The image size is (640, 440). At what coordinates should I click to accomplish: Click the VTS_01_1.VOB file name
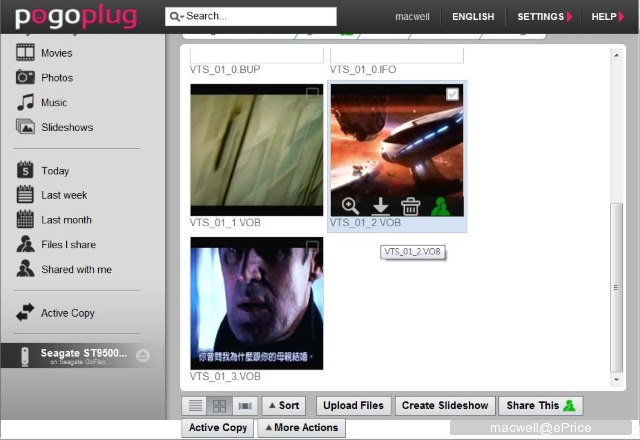pyautogui.click(x=225, y=222)
